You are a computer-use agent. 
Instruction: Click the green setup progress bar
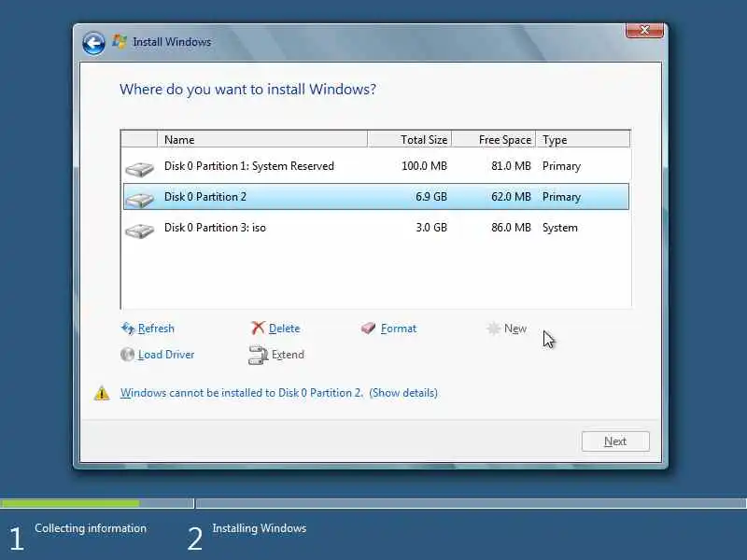[x=70, y=503]
